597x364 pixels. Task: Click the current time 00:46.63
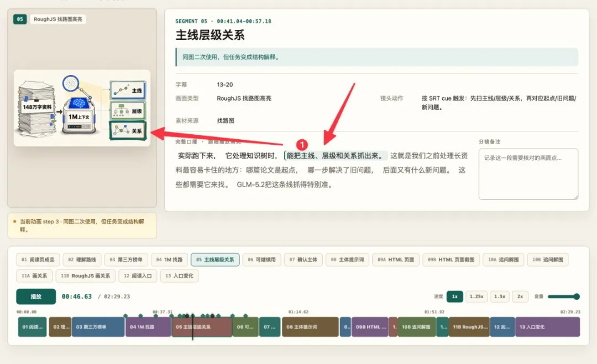click(x=76, y=296)
